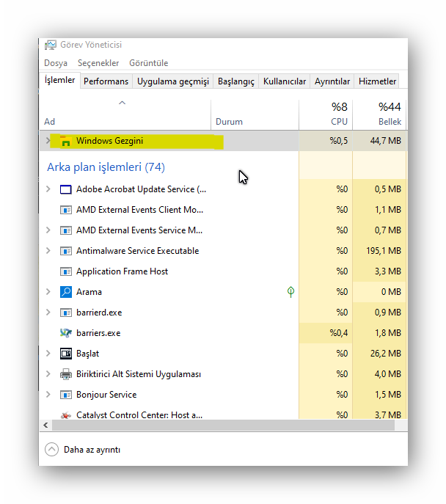Expand the barrierd.exe process row
This screenshot has width=446, height=504.
(x=48, y=313)
